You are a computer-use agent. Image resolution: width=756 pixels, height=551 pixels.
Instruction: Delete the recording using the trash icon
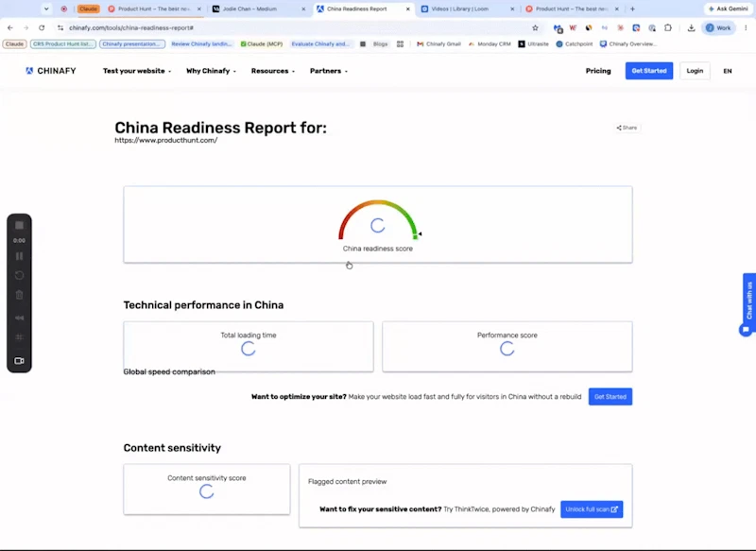(19, 295)
